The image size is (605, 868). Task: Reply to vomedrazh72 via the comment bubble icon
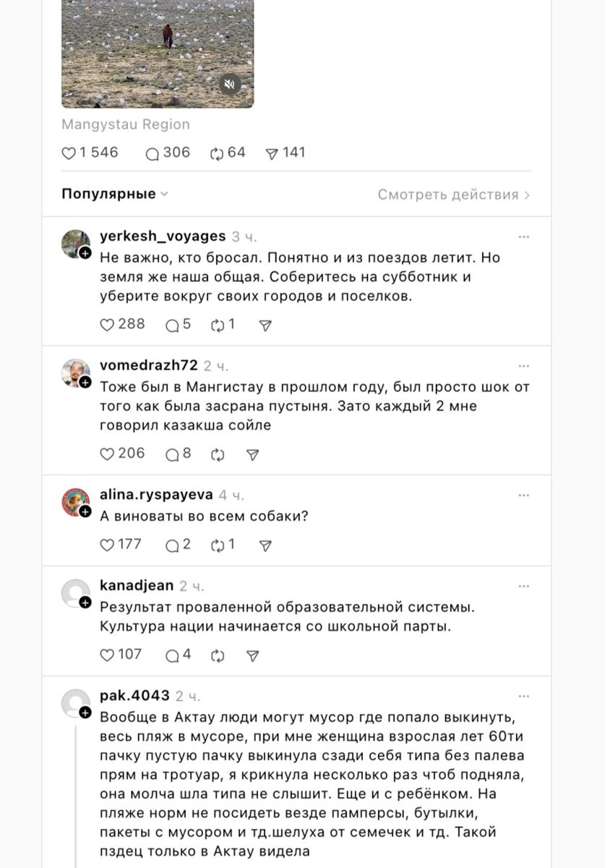click(173, 454)
